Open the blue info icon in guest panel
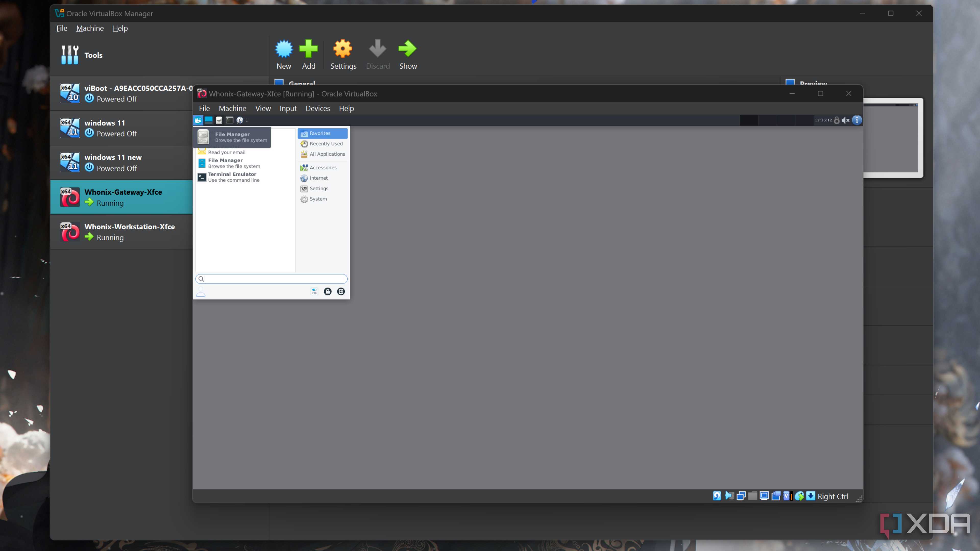Screen dimensions: 980x551 point(857,120)
